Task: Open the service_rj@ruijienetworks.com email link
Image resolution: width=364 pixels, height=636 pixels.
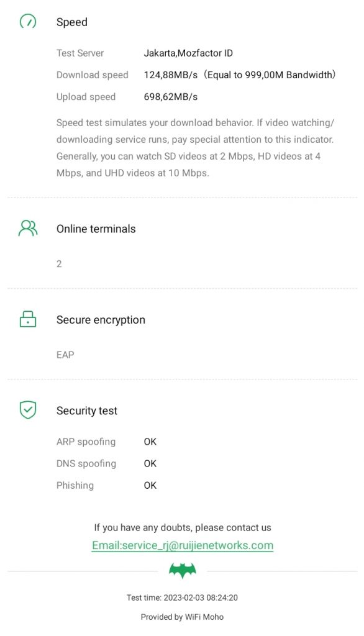Action: pyautogui.click(x=183, y=545)
